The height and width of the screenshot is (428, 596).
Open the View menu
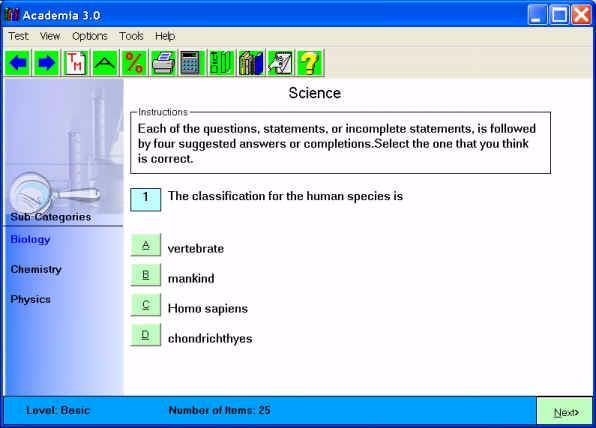(x=50, y=36)
